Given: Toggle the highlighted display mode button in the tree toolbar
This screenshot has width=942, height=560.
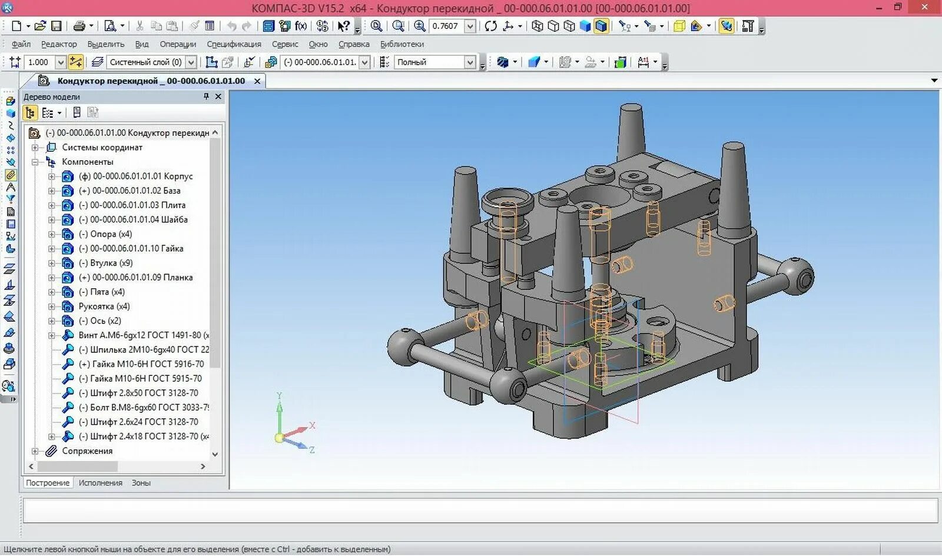Looking at the screenshot, I should point(30,112).
